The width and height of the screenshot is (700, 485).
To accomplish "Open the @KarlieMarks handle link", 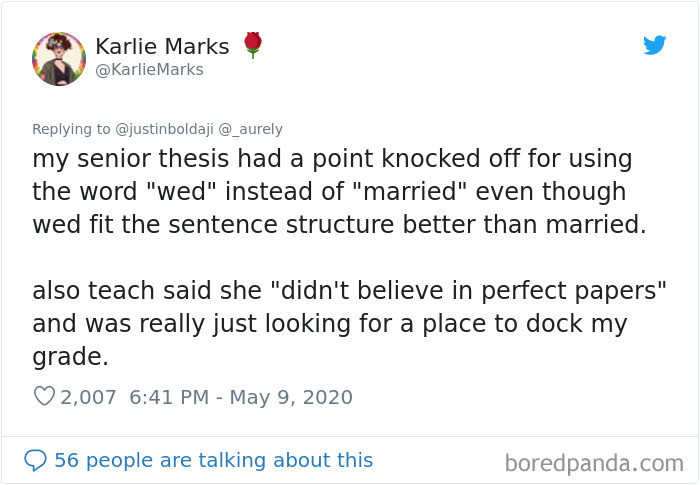I will (149, 70).
